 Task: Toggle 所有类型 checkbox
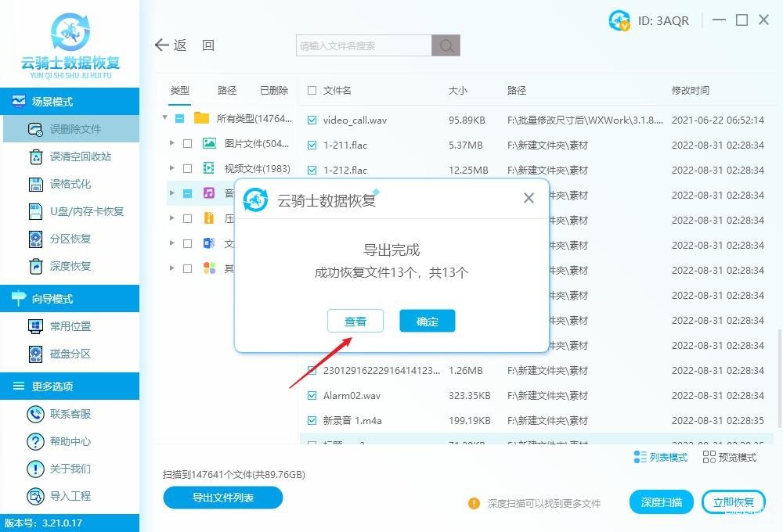click(180, 119)
